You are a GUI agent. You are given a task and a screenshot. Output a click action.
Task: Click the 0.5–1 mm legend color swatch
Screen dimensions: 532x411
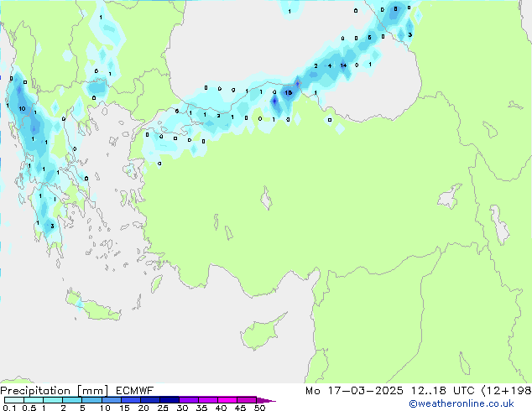click(34, 400)
